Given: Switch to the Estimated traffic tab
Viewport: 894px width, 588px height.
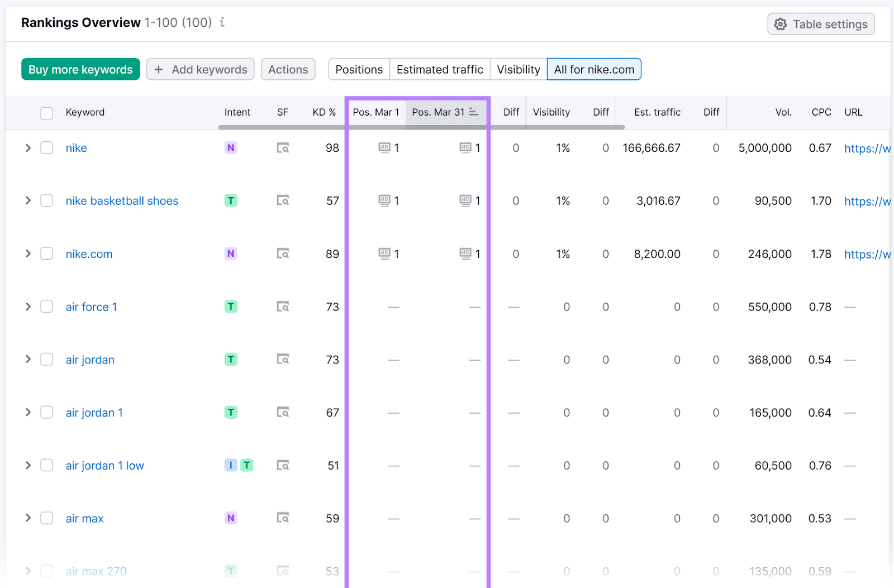Looking at the screenshot, I should [440, 69].
